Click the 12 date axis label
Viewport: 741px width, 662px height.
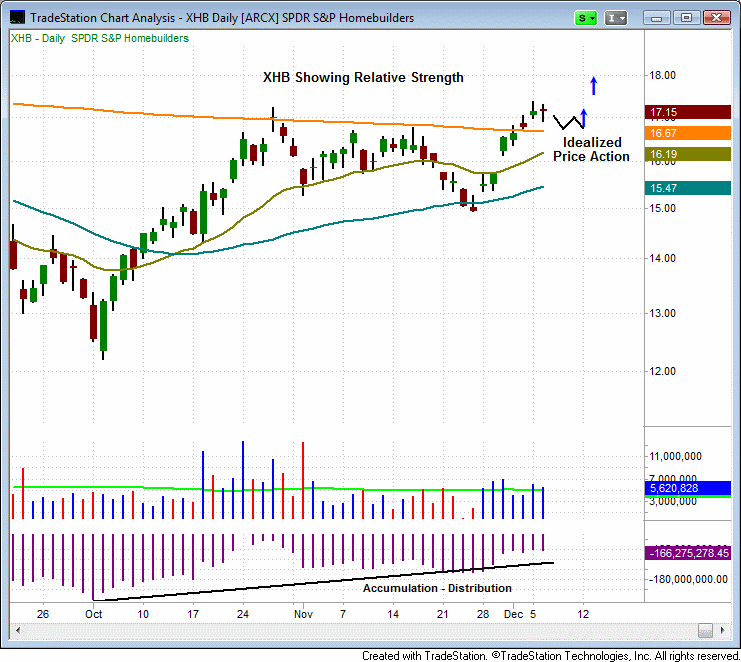pos(584,614)
